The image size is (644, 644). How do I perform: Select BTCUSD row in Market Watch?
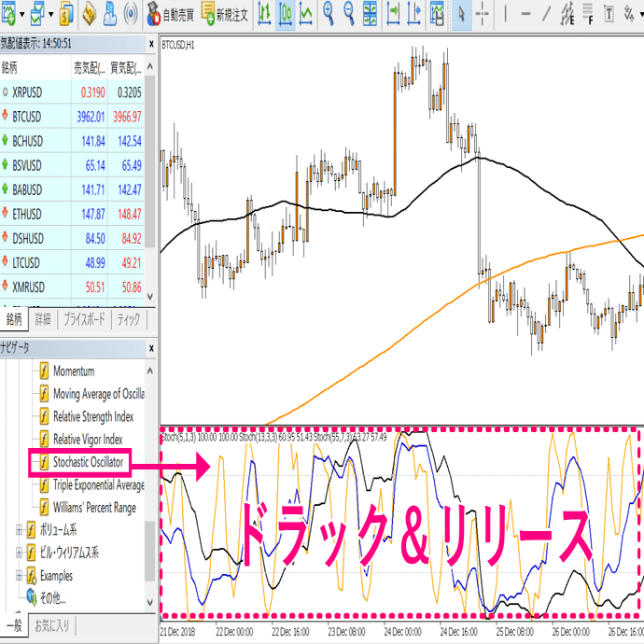tap(72, 117)
